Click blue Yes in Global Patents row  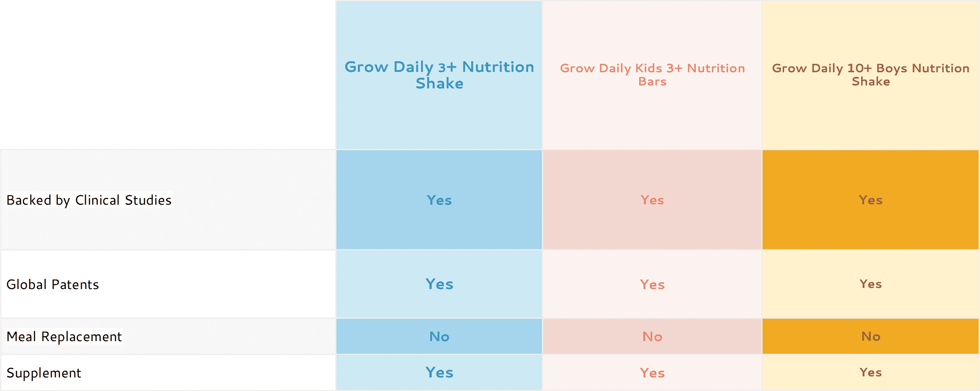(x=439, y=284)
